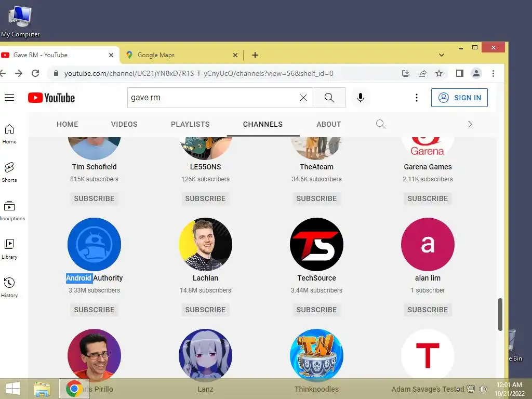Switch to the ABOUT channel tab
Viewport: 532px width, 399px height.
click(328, 124)
